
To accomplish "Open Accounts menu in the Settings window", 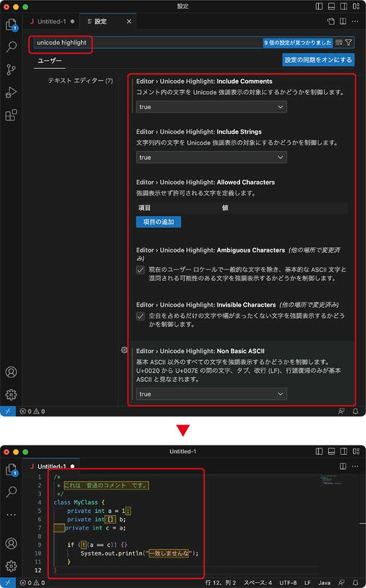I will pos(11,372).
